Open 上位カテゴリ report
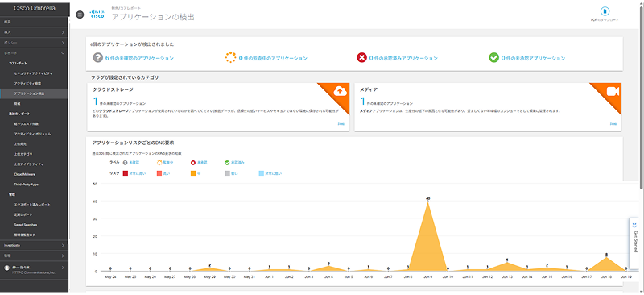This screenshot has height=295, width=644. tap(23, 154)
